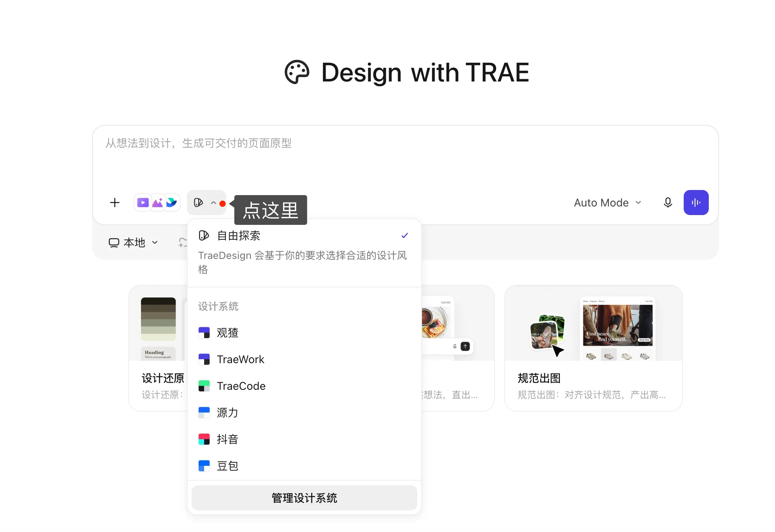The image size is (775, 532).
Task: Choose the 豆包 design system
Action: coord(304,466)
